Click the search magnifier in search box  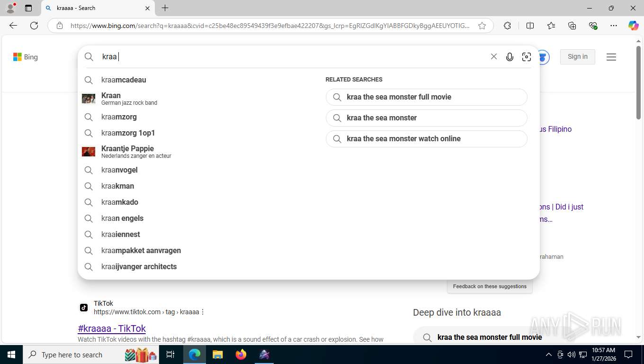[x=89, y=57]
